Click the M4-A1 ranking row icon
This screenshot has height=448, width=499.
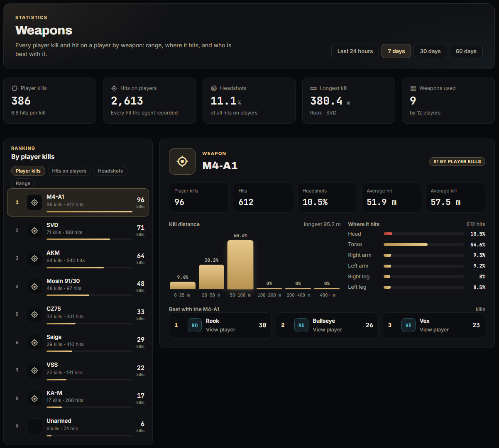pos(34,202)
